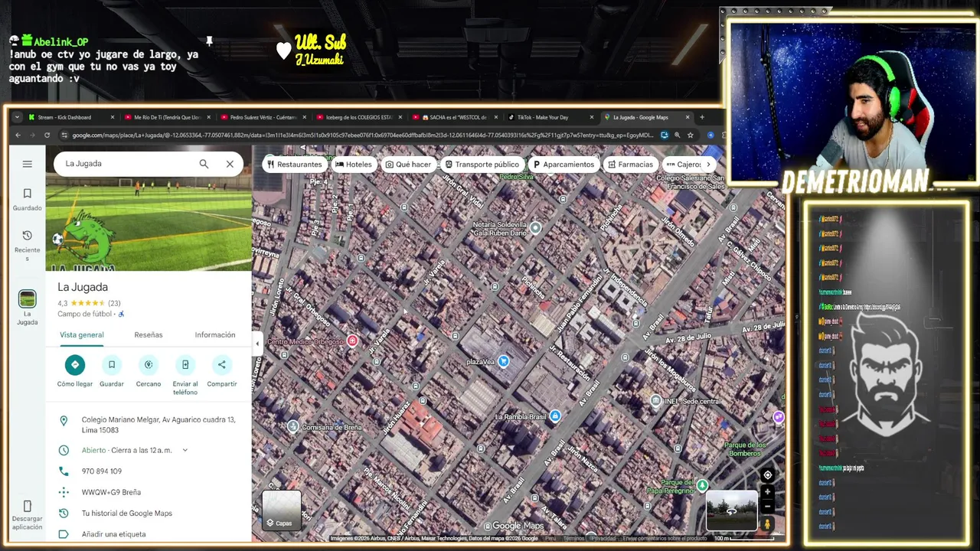
Task: Click the Cómo llegar directions icon
Action: tap(75, 365)
